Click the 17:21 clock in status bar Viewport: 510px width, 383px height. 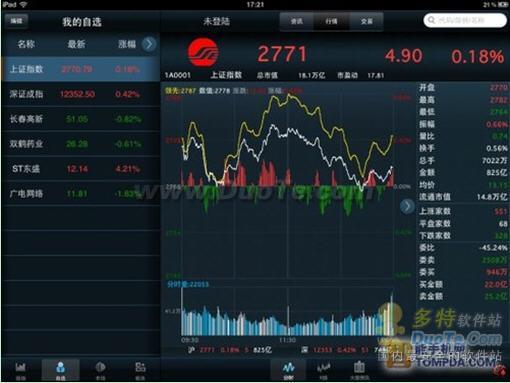point(255,4)
